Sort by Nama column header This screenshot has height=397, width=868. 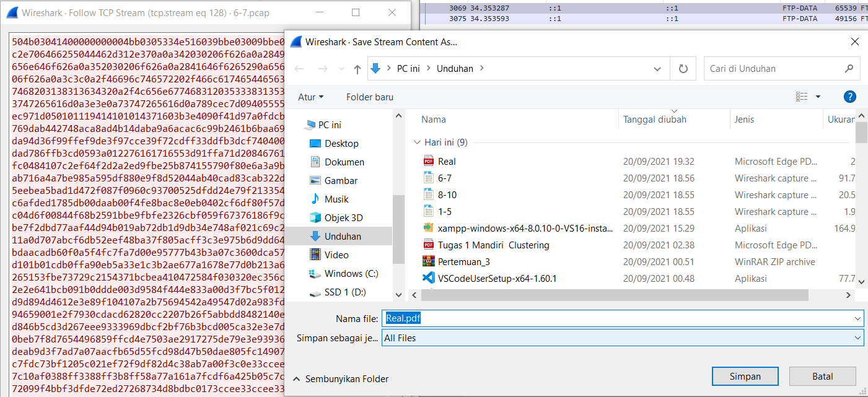coord(434,120)
